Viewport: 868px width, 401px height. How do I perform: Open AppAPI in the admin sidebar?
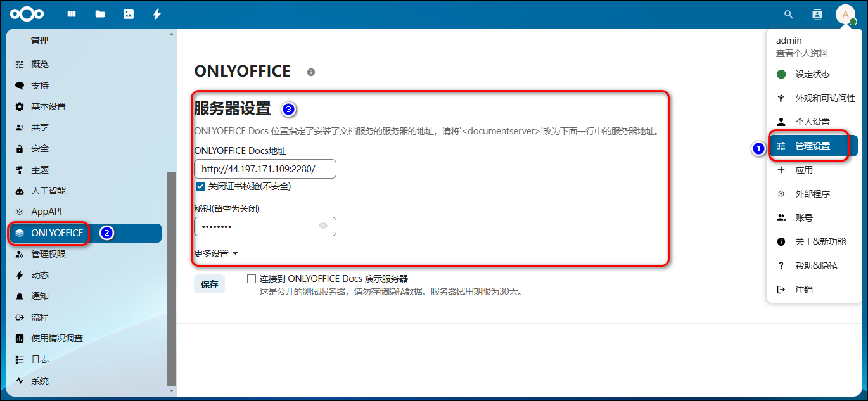point(86,212)
